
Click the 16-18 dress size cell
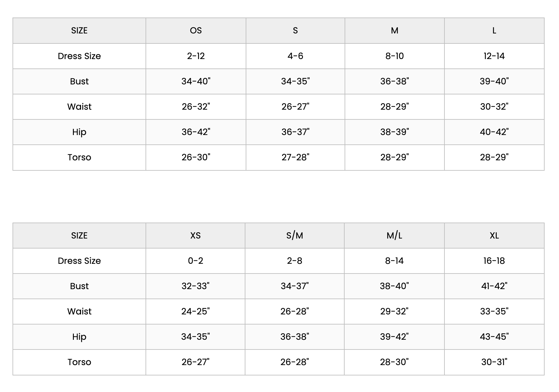tap(494, 261)
